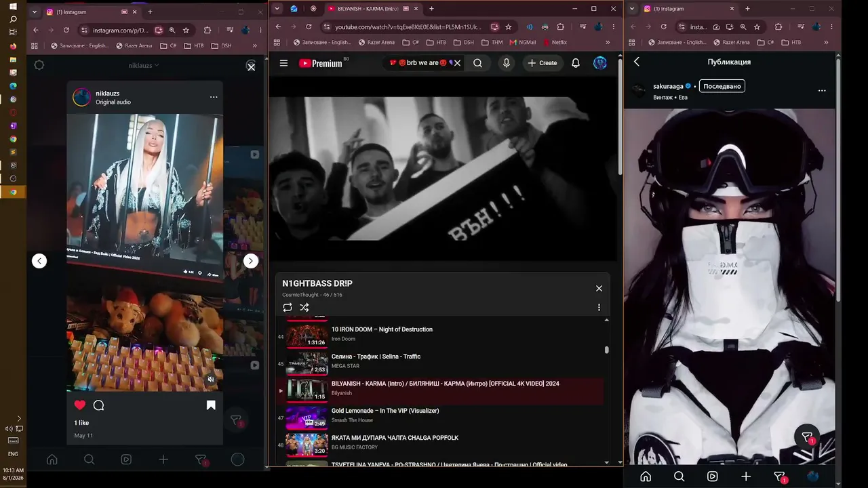The height and width of the screenshot is (488, 868).
Task: Save the niklauzs post with the bookmark
Action: pyautogui.click(x=211, y=405)
